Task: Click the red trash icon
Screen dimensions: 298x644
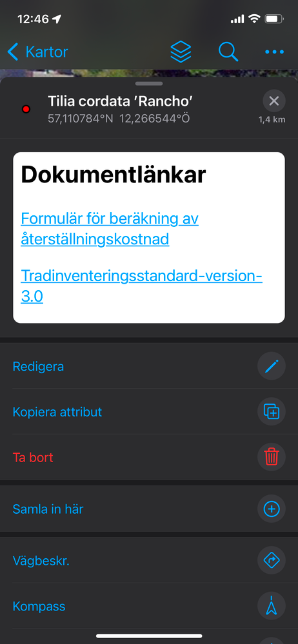Action: 272,457
